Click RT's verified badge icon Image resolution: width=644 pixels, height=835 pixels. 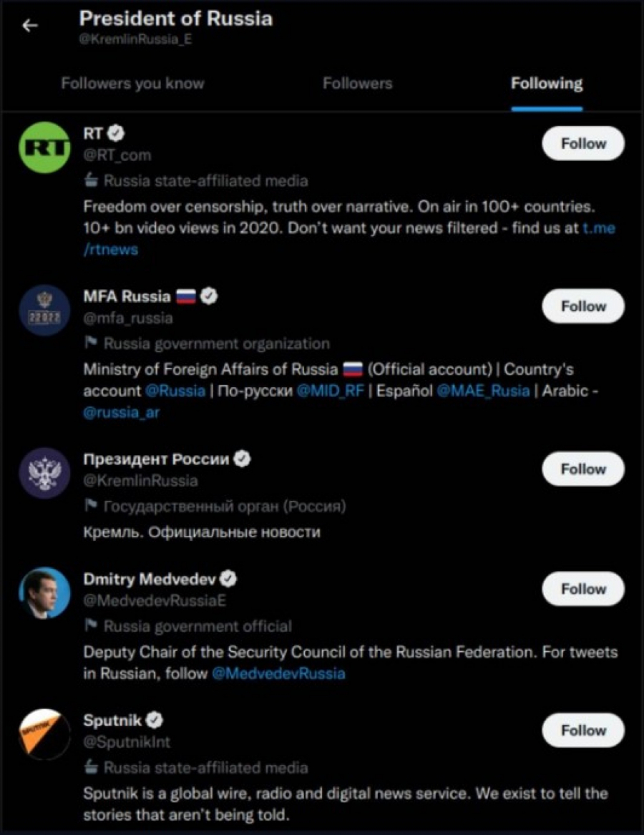coord(117,133)
